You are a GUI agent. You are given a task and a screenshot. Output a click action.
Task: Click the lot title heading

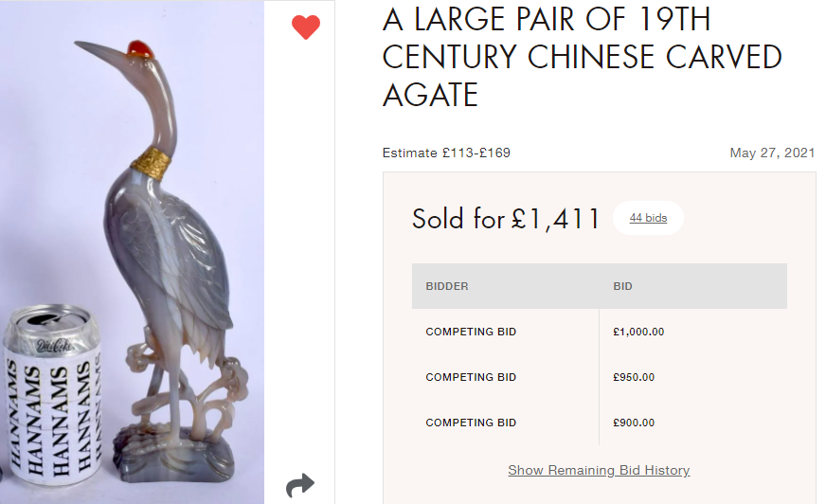coord(582,57)
